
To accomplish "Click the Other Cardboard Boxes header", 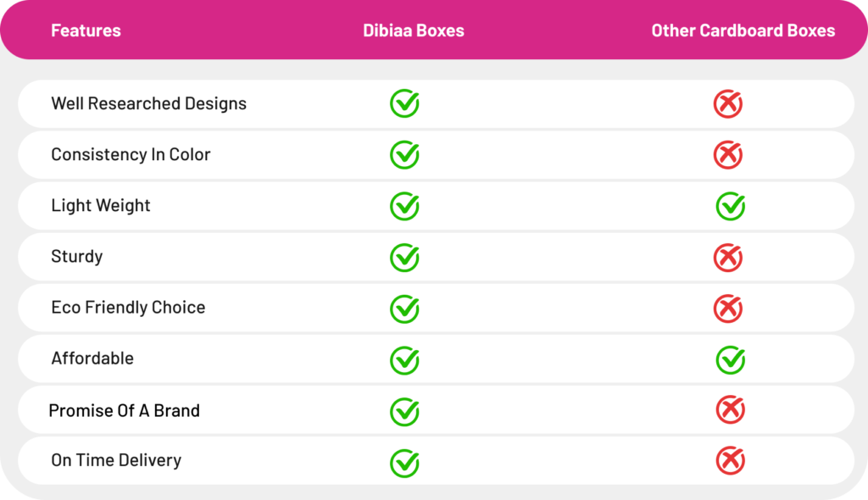I will 743,31.
